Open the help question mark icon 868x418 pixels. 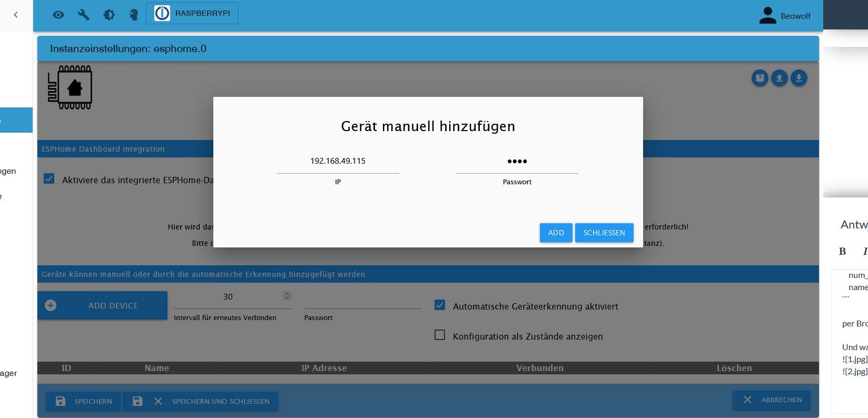coord(759,78)
